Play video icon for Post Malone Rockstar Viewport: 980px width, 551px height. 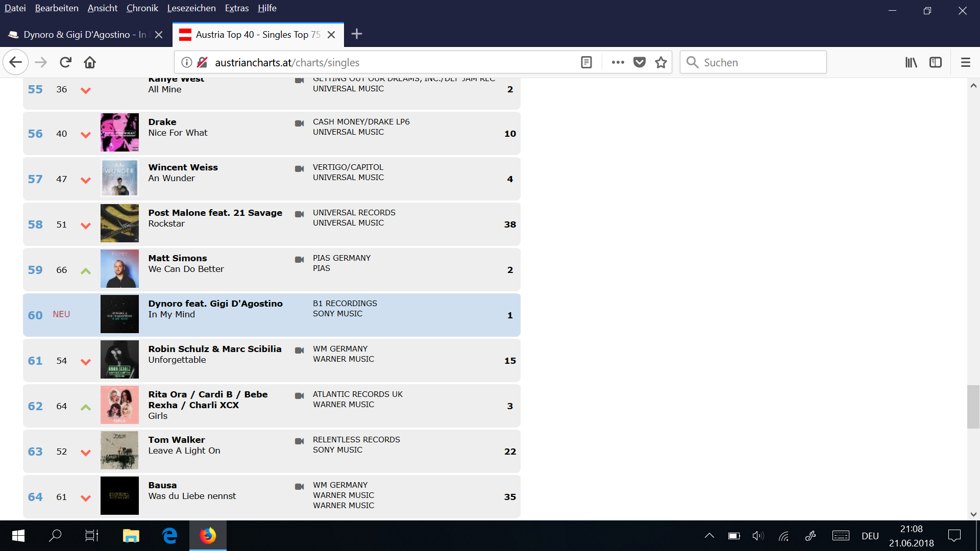[300, 214]
